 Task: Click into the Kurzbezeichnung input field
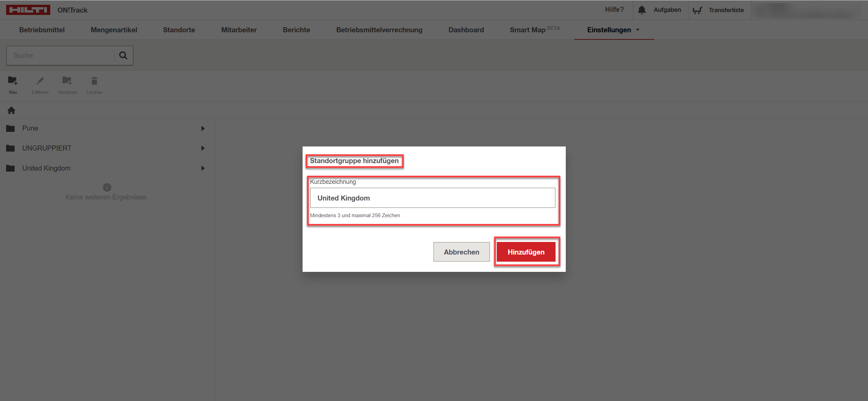433,198
